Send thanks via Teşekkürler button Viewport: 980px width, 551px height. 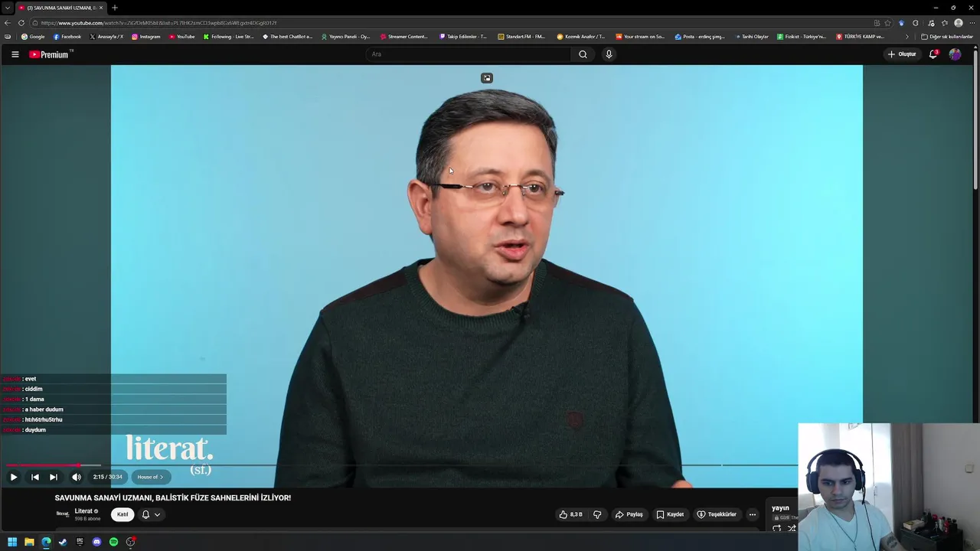[717, 514]
